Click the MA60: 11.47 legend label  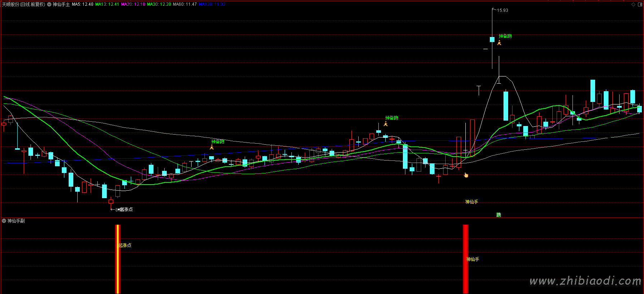coord(184,4)
